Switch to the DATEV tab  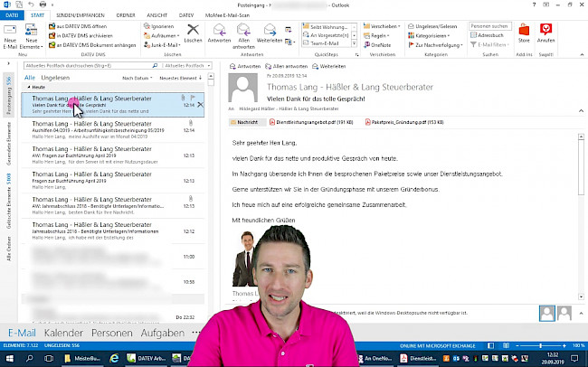186,15
